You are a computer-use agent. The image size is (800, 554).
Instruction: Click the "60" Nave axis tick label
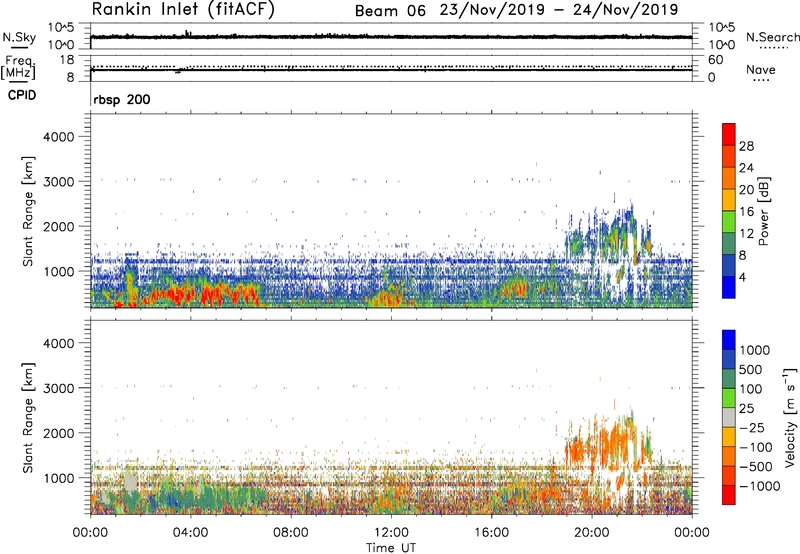716,60
